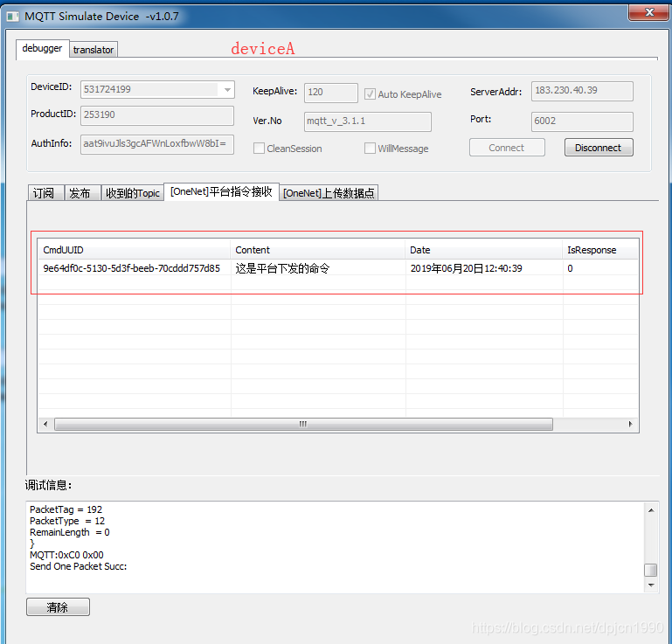Image resolution: width=672 pixels, height=644 pixels.
Task: Click the 清除 button to clear debug info
Action: click(x=58, y=607)
